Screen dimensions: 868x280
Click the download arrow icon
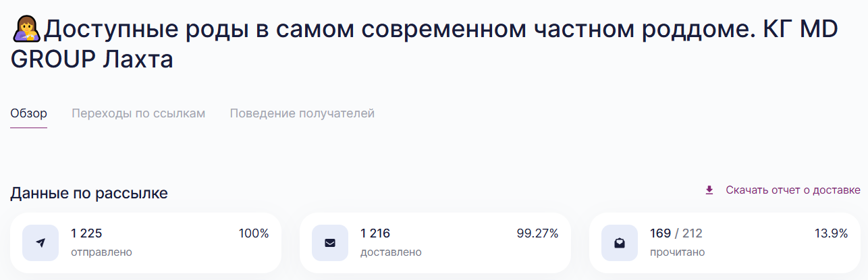709,190
